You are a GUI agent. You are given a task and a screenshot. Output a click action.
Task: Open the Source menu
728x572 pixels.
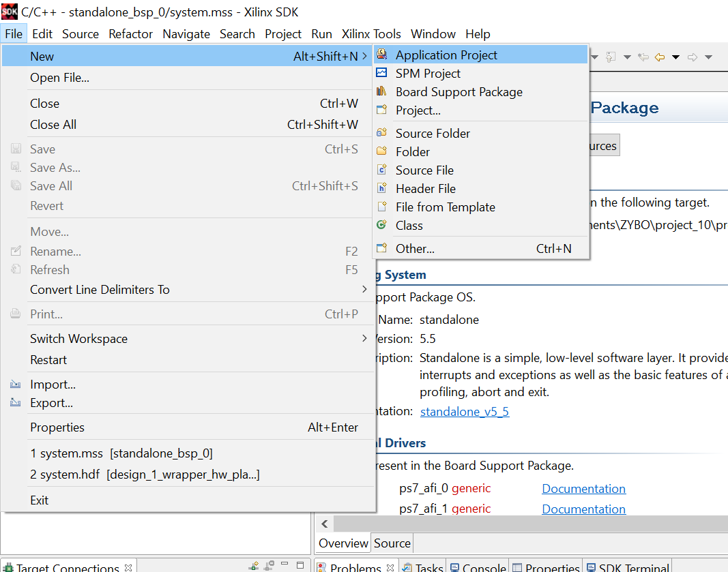click(81, 34)
